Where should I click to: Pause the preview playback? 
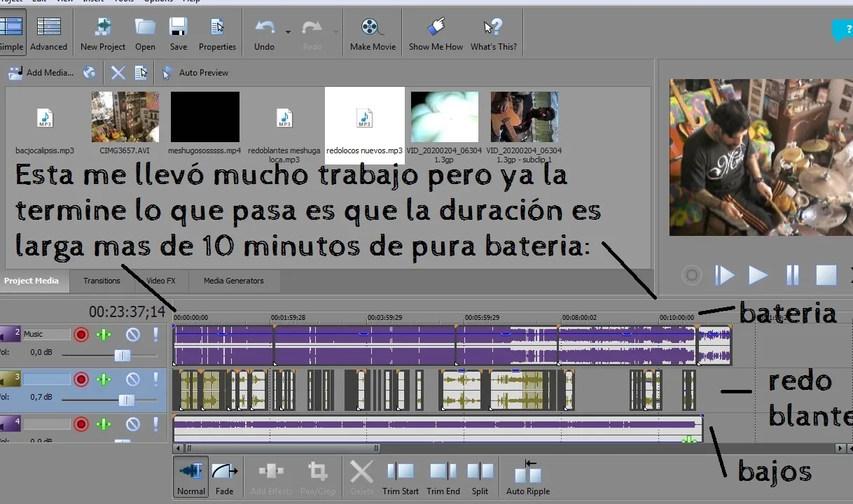click(792, 275)
